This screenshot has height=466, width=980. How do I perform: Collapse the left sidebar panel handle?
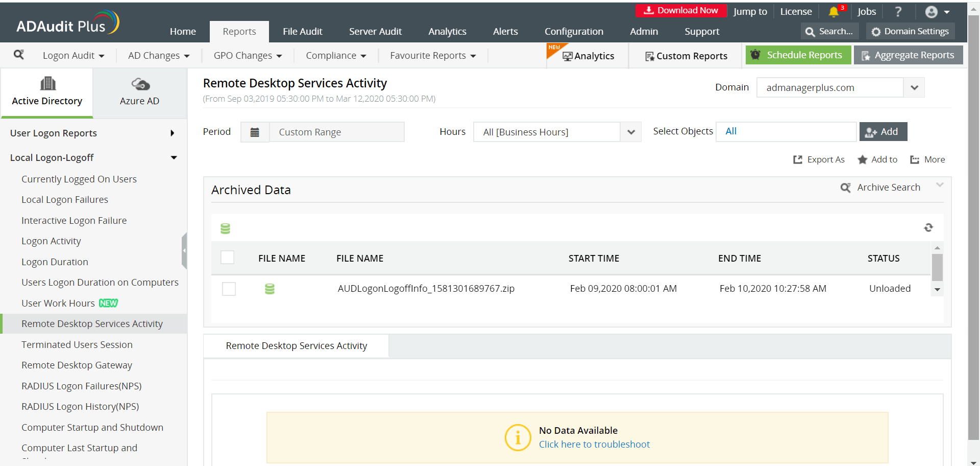[x=184, y=250]
